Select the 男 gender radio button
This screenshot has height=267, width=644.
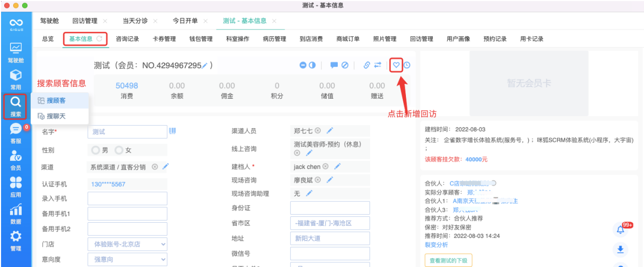pos(96,150)
